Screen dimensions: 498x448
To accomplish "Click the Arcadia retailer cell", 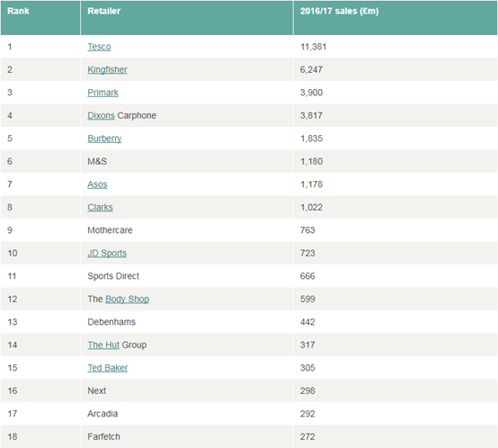I will (187, 414).
